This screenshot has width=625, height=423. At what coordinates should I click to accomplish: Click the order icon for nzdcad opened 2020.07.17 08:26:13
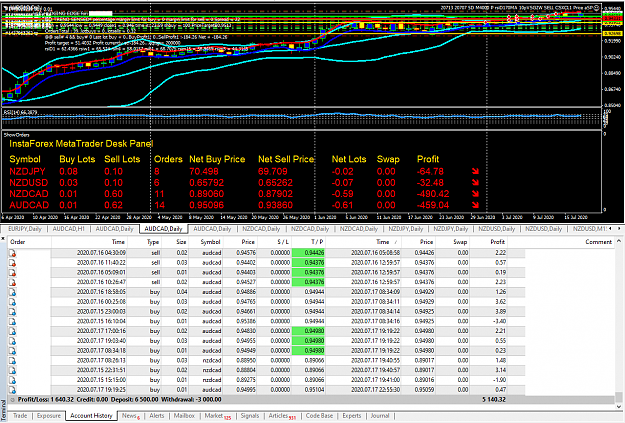pyautogui.click(x=13, y=360)
